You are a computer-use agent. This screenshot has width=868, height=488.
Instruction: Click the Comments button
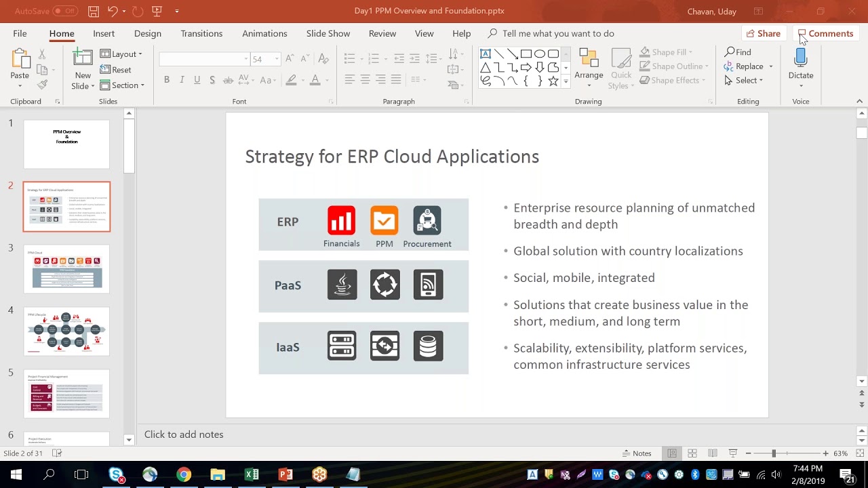[826, 33]
